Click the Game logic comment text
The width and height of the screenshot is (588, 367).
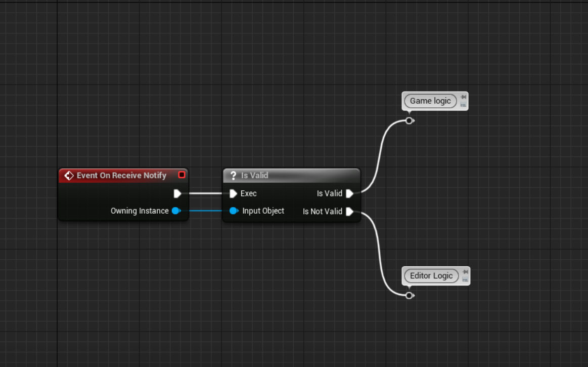click(x=430, y=101)
